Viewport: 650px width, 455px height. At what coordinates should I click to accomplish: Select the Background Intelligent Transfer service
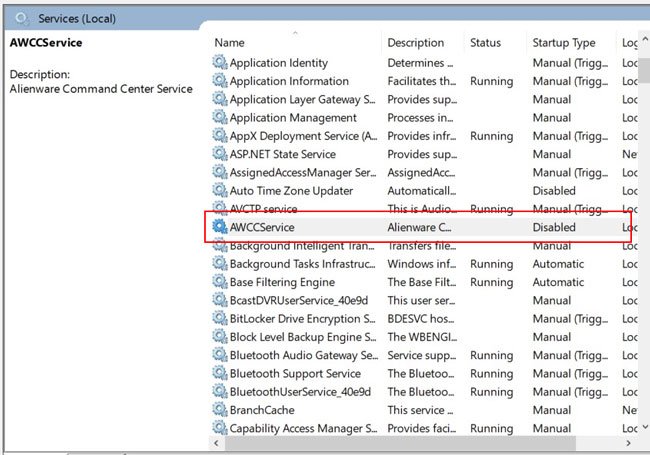(302, 246)
